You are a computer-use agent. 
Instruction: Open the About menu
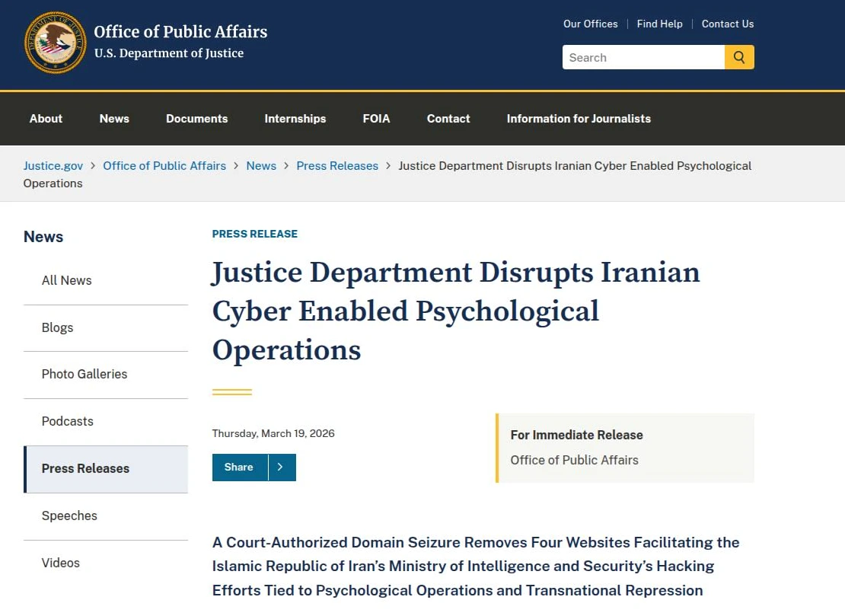point(46,119)
